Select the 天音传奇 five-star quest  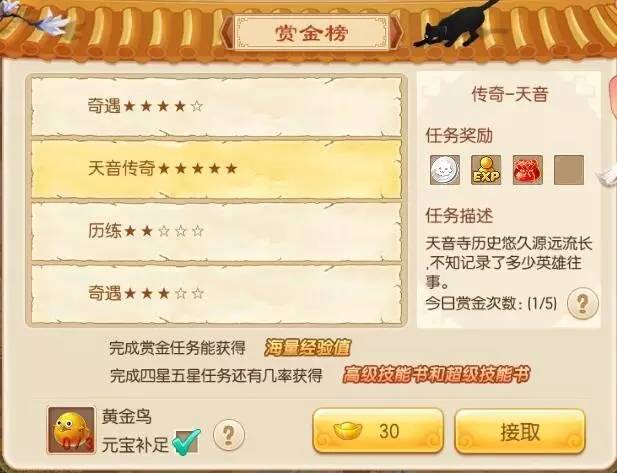click(x=216, y=169)
